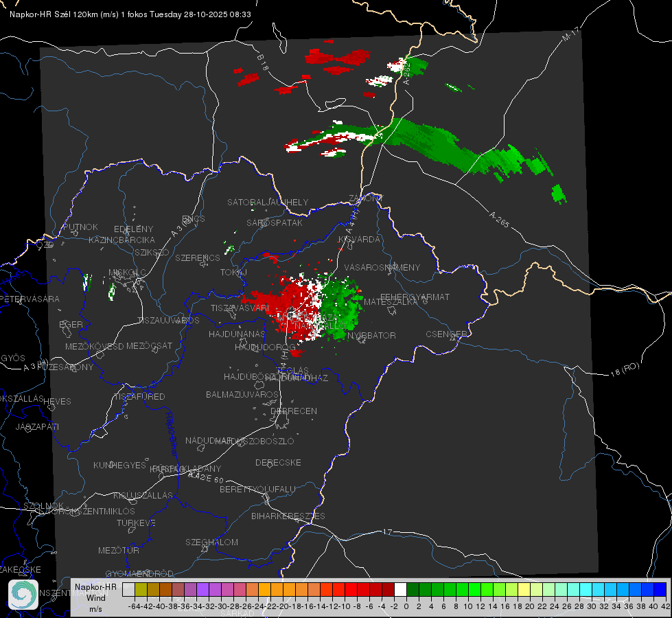Click the TISZAÚJVÁROS label
Screen dimensions: 672x618
coord(168,321)
